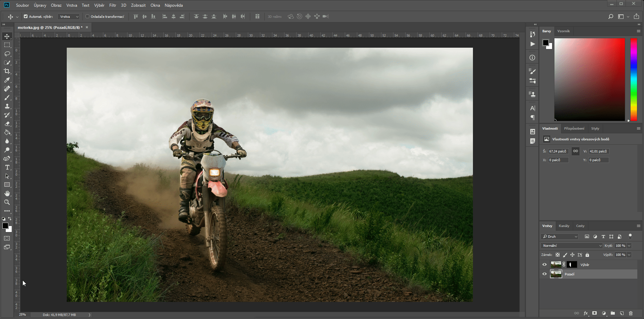This screenshot has height=319, width=644.
Task: Uncheck the Automat. výběr checkbox
Action: 25,16
